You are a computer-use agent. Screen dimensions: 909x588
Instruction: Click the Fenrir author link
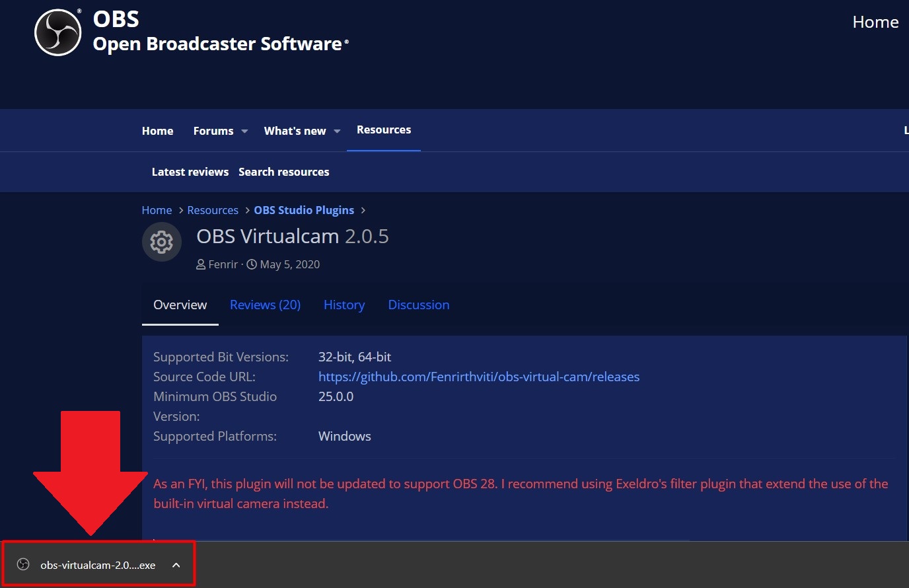click(223, 264)
